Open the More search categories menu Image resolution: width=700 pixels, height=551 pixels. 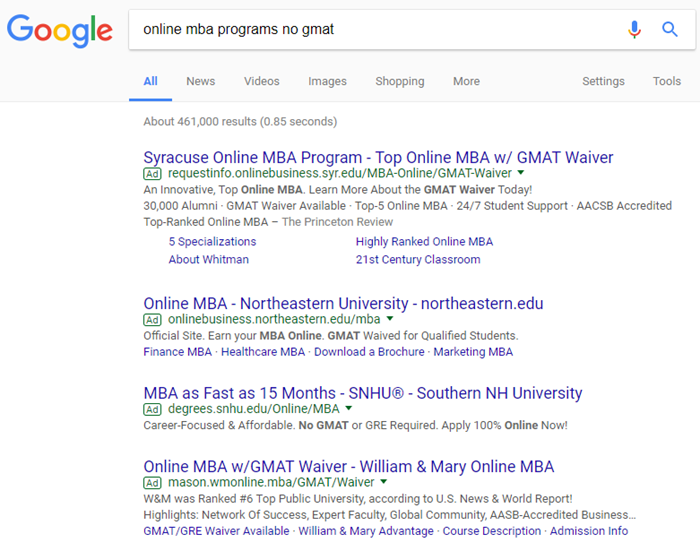coord(466,81)
